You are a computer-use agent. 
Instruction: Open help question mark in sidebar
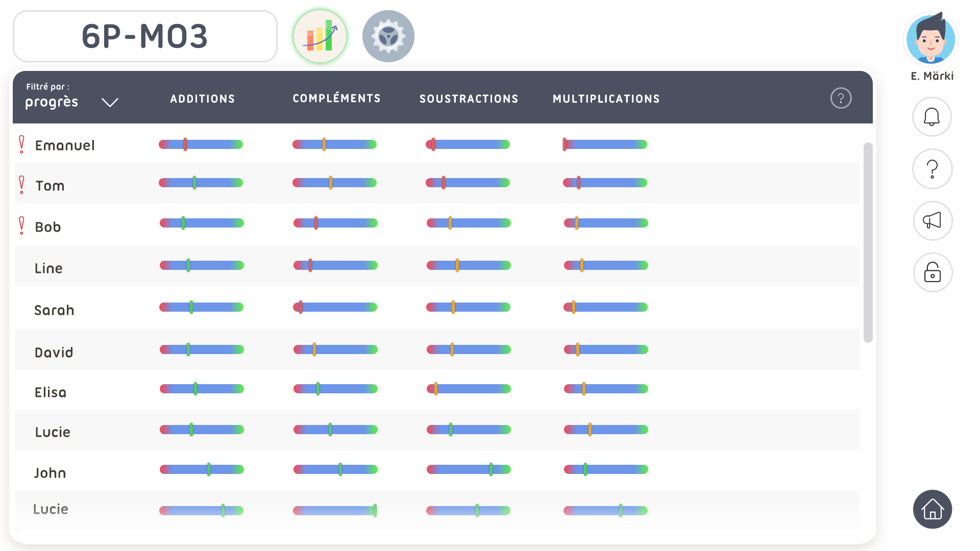(x=932, y=169)
